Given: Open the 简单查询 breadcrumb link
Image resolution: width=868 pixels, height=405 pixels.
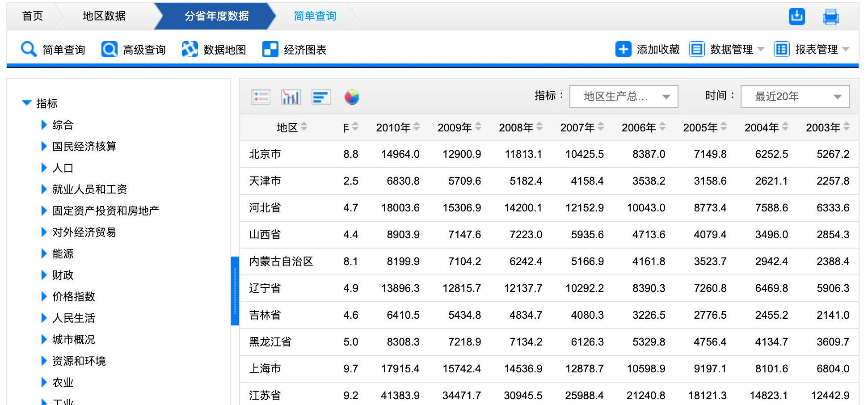Looking at the screenshot, I should pos(315,16).
